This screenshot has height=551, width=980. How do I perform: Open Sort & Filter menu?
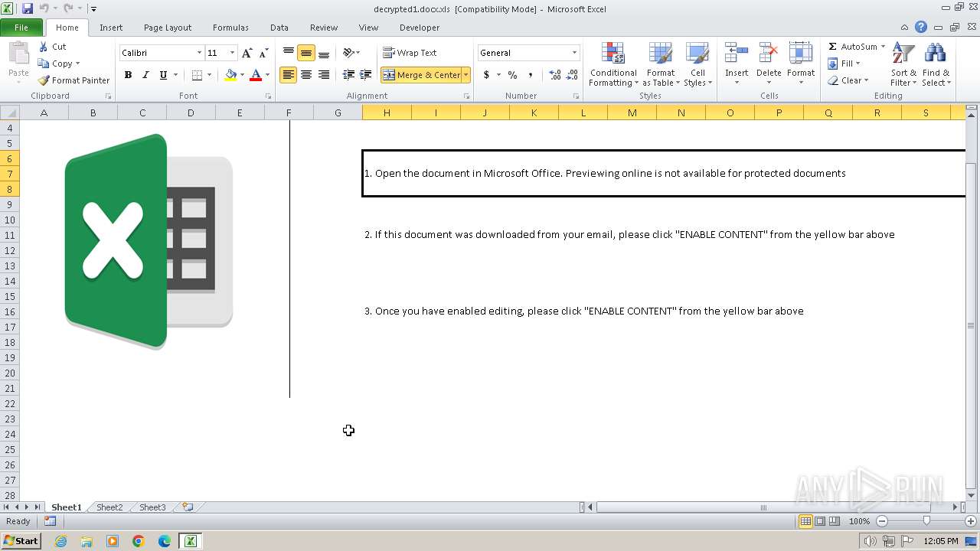(903, 64)
